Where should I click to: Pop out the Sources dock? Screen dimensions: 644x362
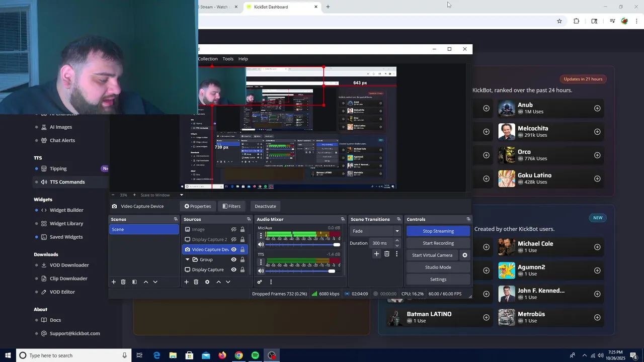click(249, 219)
